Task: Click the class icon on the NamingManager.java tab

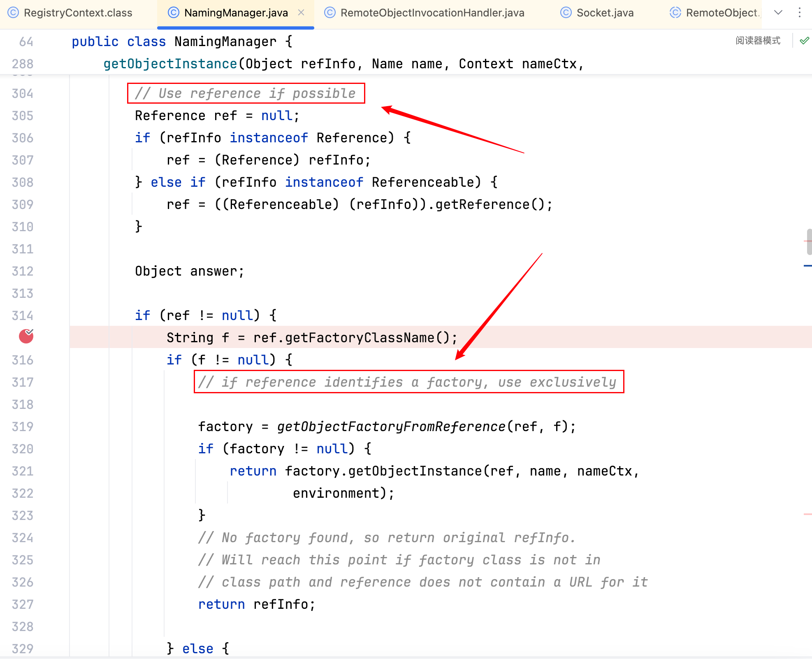Action: pyautogui.click(x=174, y=13)
